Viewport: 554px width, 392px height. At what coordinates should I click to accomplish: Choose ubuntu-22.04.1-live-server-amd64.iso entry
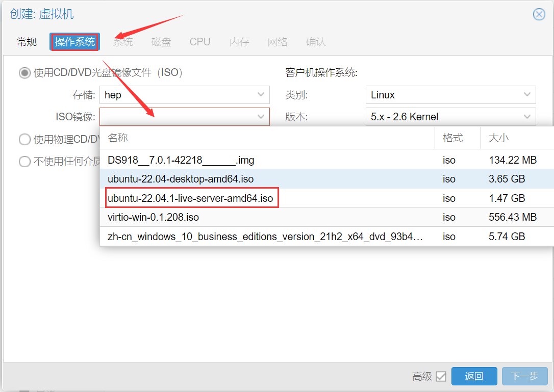click(x=327, y=198)
